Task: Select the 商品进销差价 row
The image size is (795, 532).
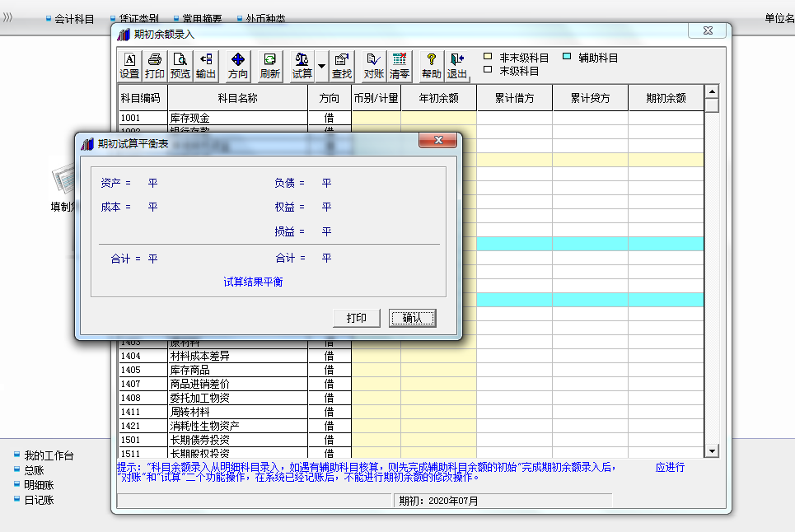Action: pos(411,384)
